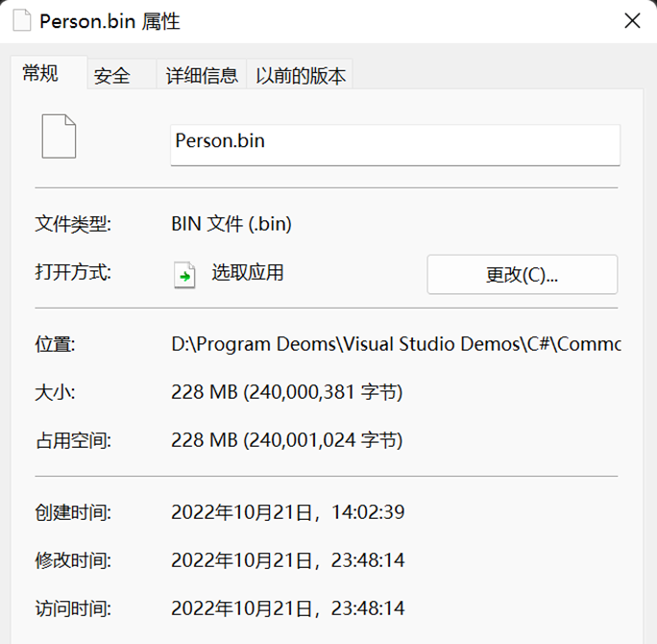Click the 选取应用 green arrow icon
Image resolution: width=657 pixels, height=644 pixels.
point(184,275)
